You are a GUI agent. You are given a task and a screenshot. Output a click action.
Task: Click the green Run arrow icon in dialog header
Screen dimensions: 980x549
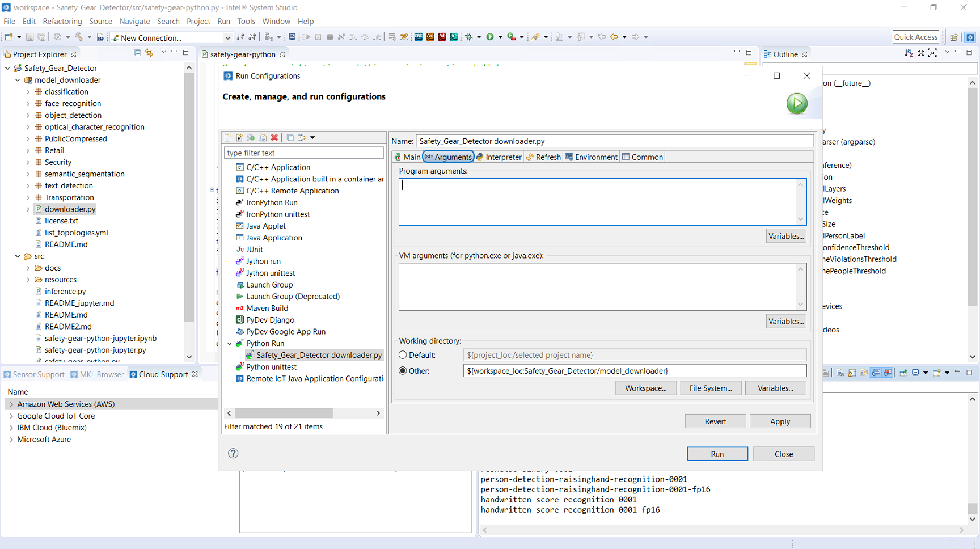pos(797,104)
